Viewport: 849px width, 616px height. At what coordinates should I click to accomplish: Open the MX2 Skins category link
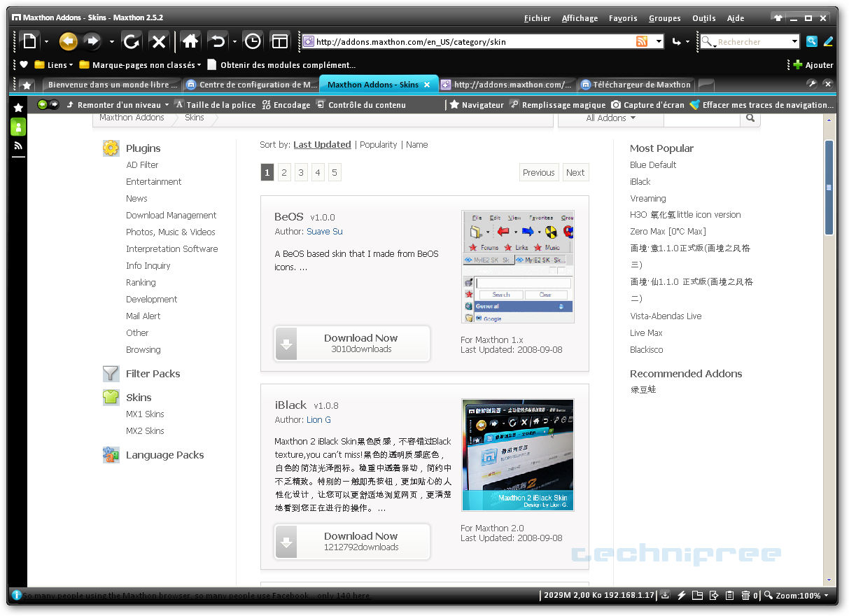145,431
